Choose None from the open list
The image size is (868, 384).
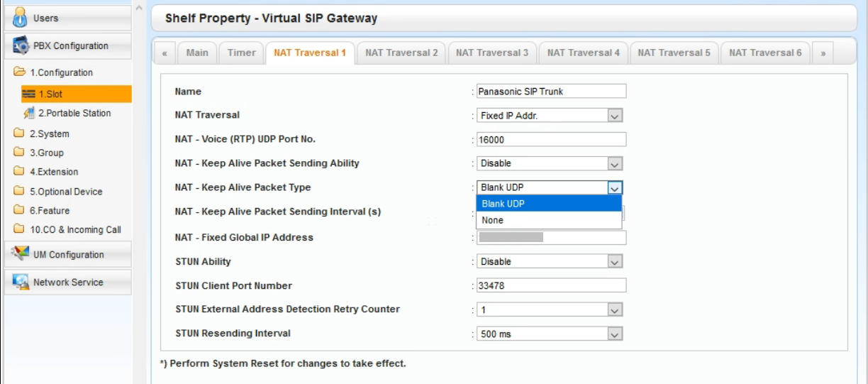549,220
